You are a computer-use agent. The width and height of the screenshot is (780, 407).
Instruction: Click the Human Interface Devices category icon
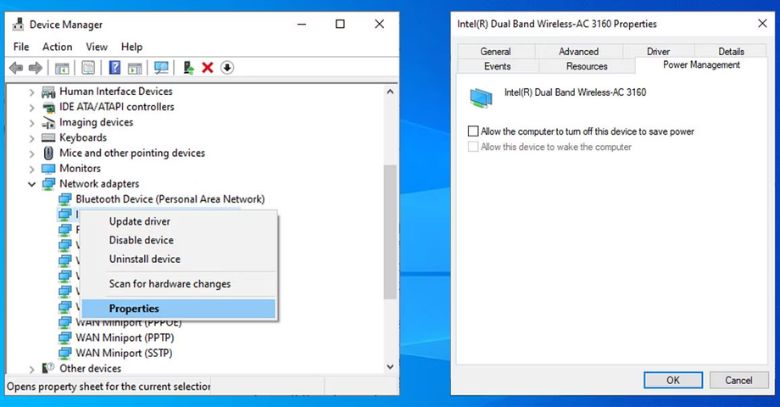(48, 92)
